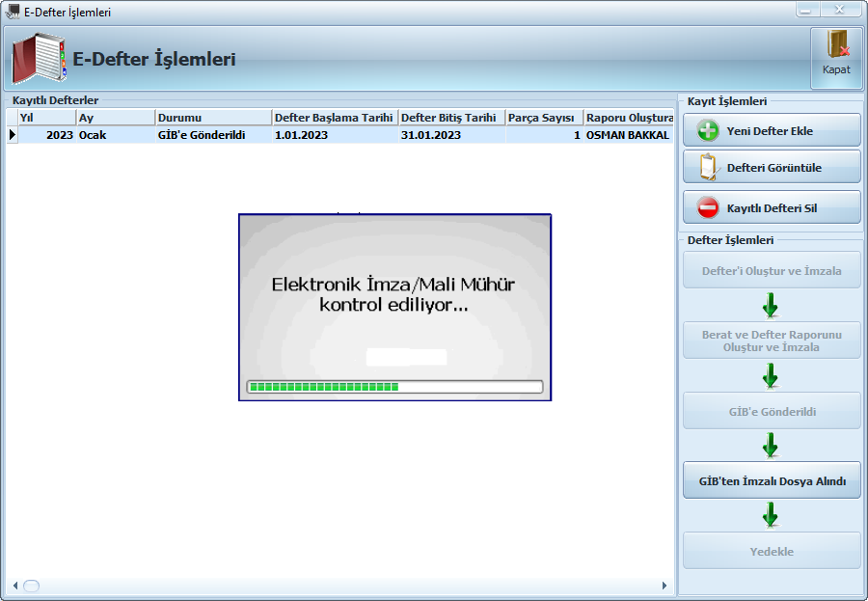This screenshot has width=868, height=601.
Task: Click the GİB'e Gönderildi status cell
Action: coord(214,135)
